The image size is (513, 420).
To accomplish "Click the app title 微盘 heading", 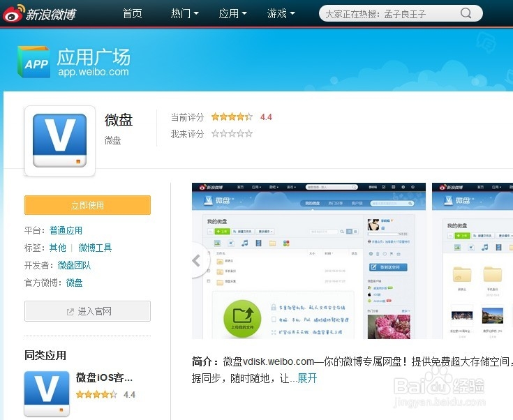I will [119, 120].
